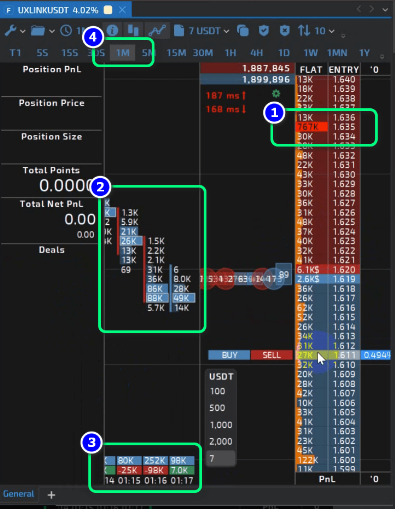The image size is (395, 509).
Task: Click the copy windows icon
Action: click(243, 31)
